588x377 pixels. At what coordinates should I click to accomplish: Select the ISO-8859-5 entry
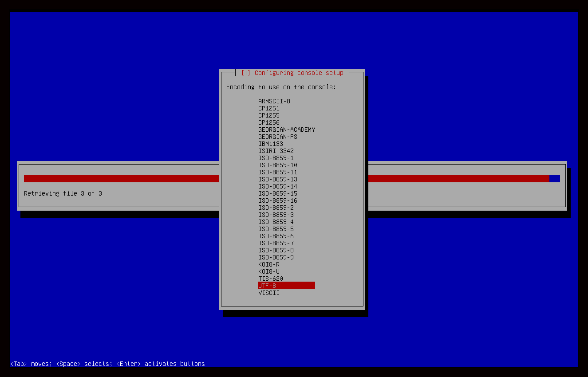click(276, 229)
